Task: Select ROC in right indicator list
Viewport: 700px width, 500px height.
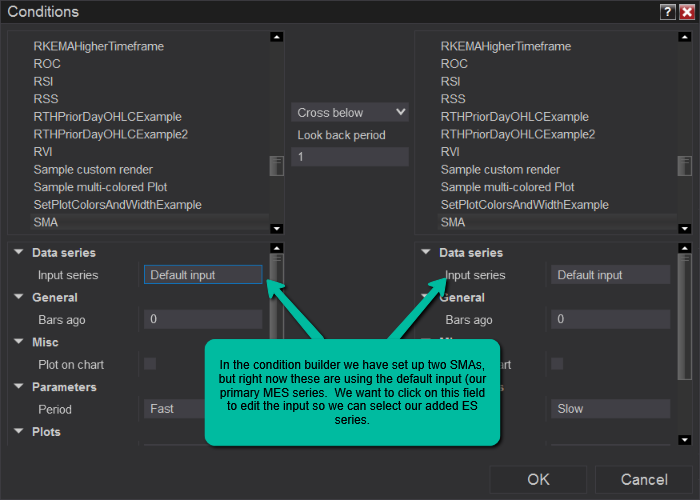Action: point(454,64)
